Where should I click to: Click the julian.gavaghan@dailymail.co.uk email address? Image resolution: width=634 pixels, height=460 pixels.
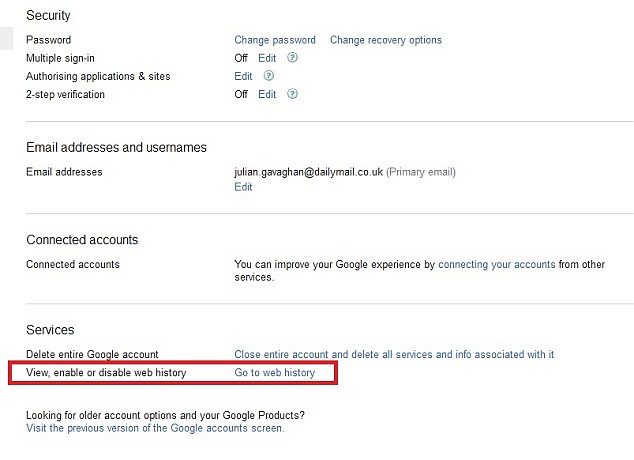[x=308, y=172]
